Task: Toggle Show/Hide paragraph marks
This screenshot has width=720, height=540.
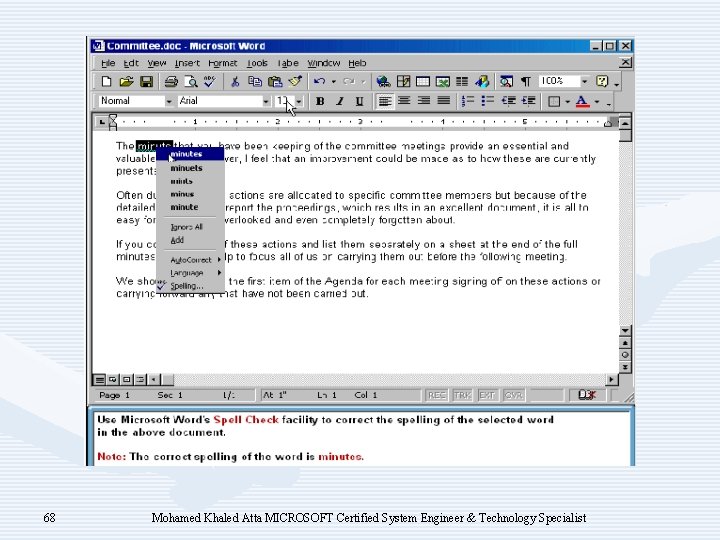Action: [x=526, y=82]
